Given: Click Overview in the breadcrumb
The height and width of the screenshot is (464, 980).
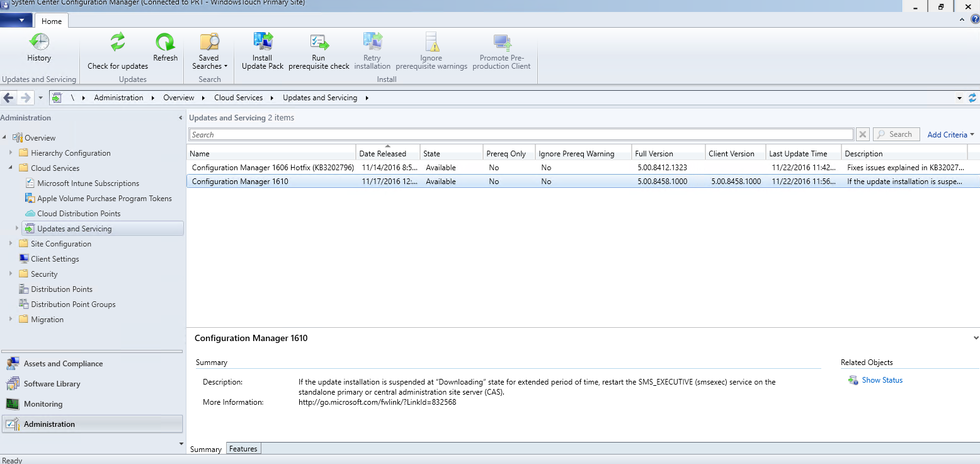Looking at the screenshot, I should [x=179, y=98].
